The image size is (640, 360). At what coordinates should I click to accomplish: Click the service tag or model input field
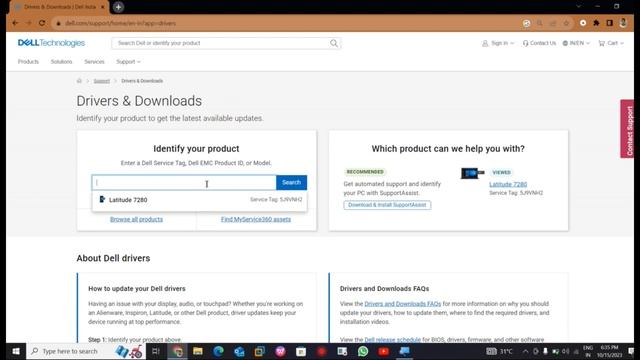[184, 182]
